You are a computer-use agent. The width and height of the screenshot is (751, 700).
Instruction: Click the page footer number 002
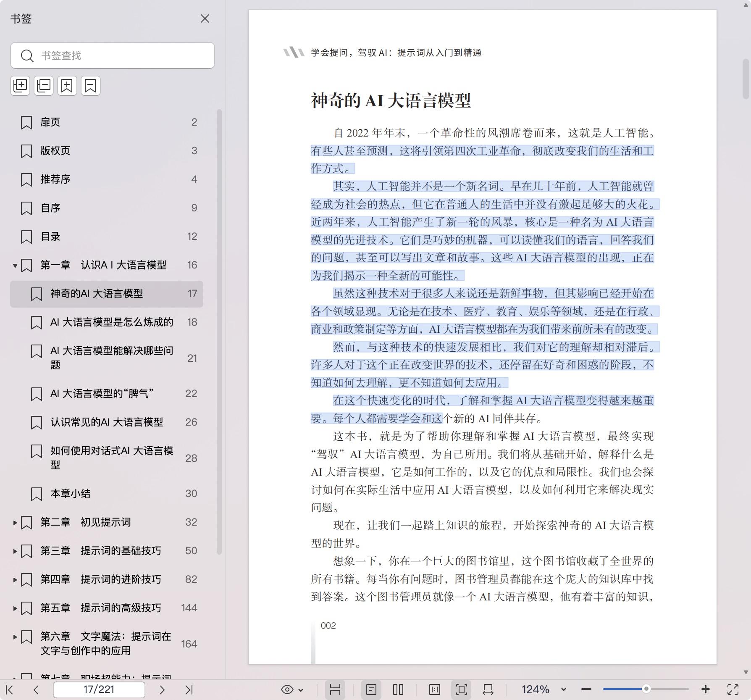point(328,626)
